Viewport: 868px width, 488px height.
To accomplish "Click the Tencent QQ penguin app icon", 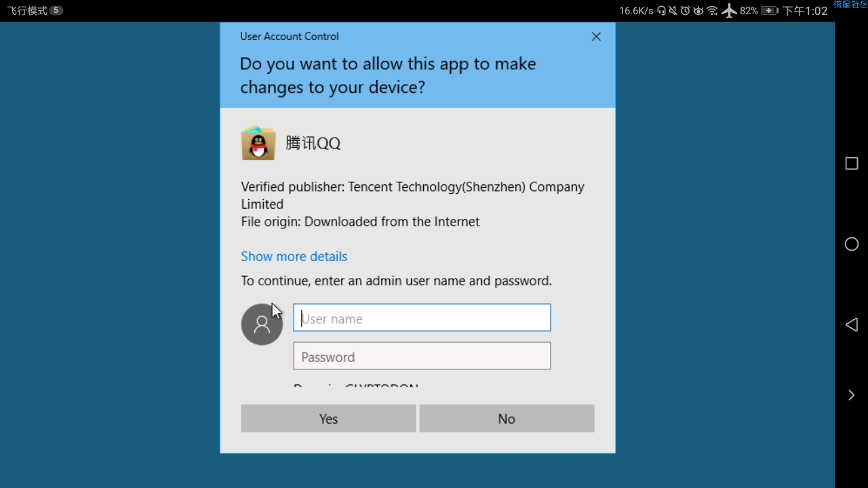I will (258, 142).
